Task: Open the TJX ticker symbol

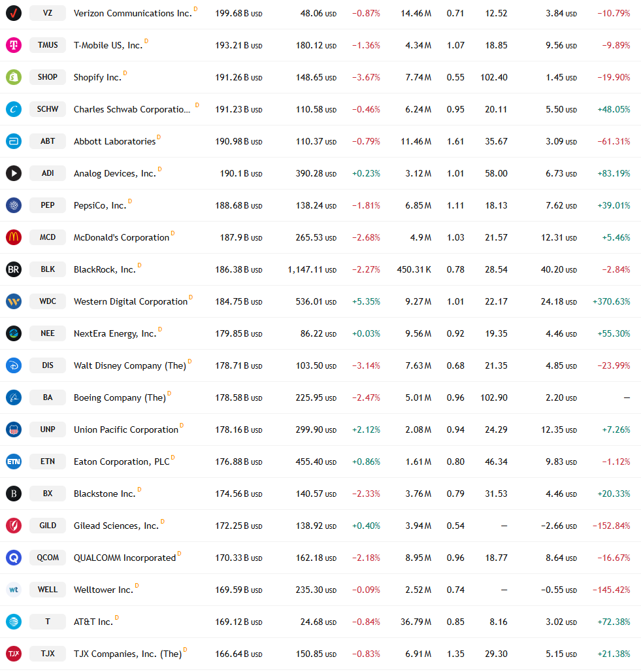Action: pos(48,654)
